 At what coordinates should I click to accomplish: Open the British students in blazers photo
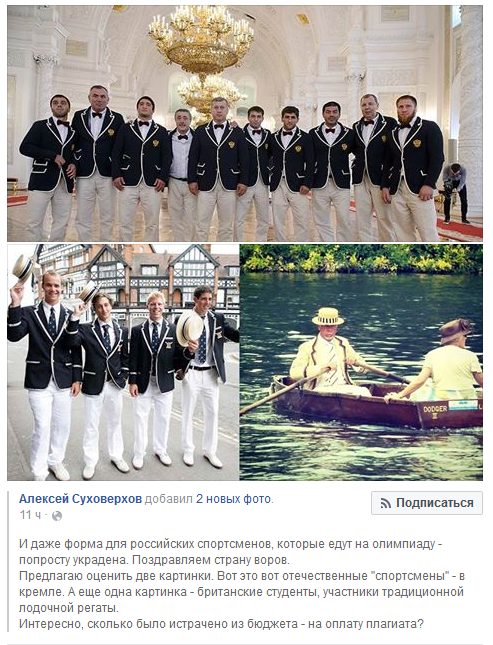pyautogui.click(x=123, y=362)
